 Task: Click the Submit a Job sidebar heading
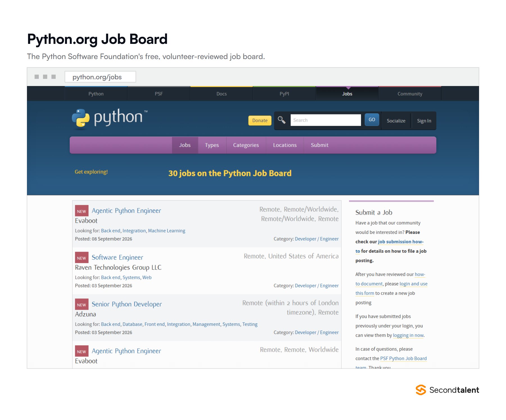coord(374,213)
